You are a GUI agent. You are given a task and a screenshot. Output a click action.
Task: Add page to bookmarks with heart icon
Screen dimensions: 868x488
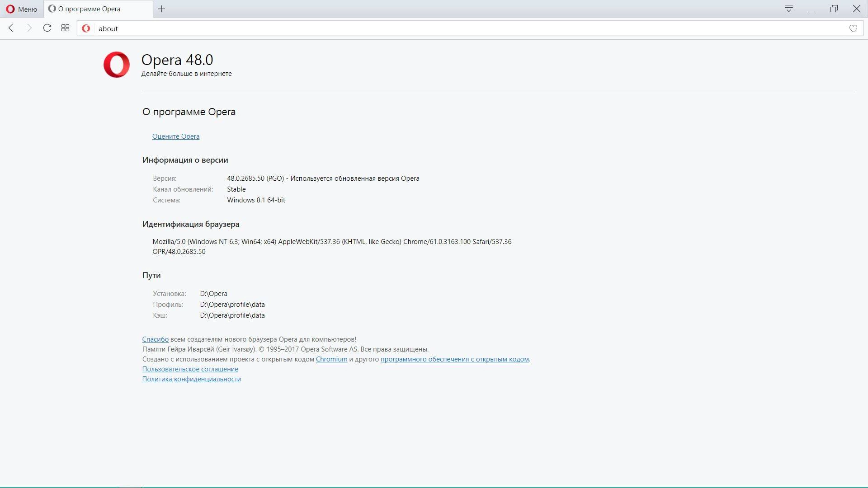(x=853, y=28)
